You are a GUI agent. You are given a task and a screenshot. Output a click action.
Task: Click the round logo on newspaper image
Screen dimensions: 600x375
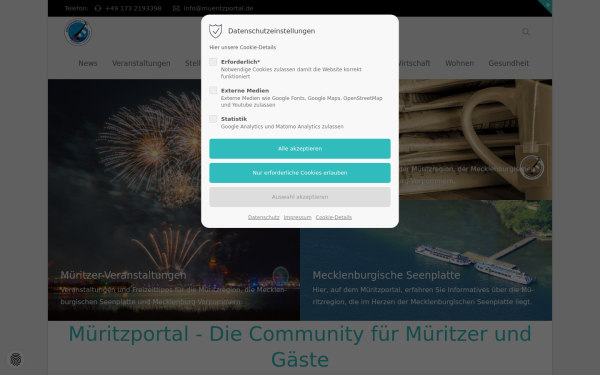tap(532, 167)
